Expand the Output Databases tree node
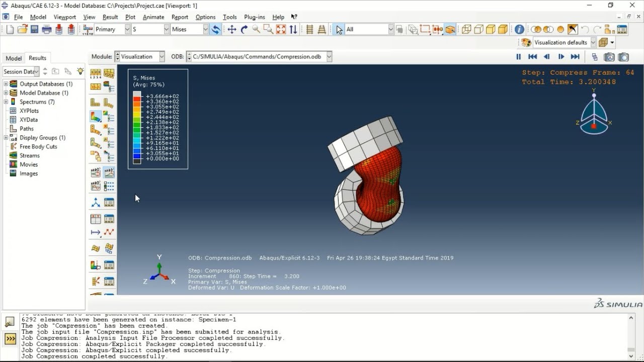 (x=6, y=84)
